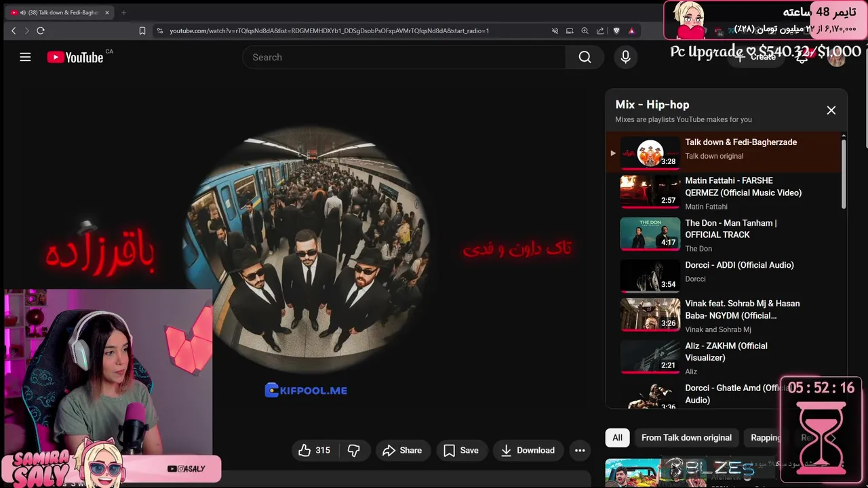
Task: Select the All filter chip
Action: tap(617, 438)
